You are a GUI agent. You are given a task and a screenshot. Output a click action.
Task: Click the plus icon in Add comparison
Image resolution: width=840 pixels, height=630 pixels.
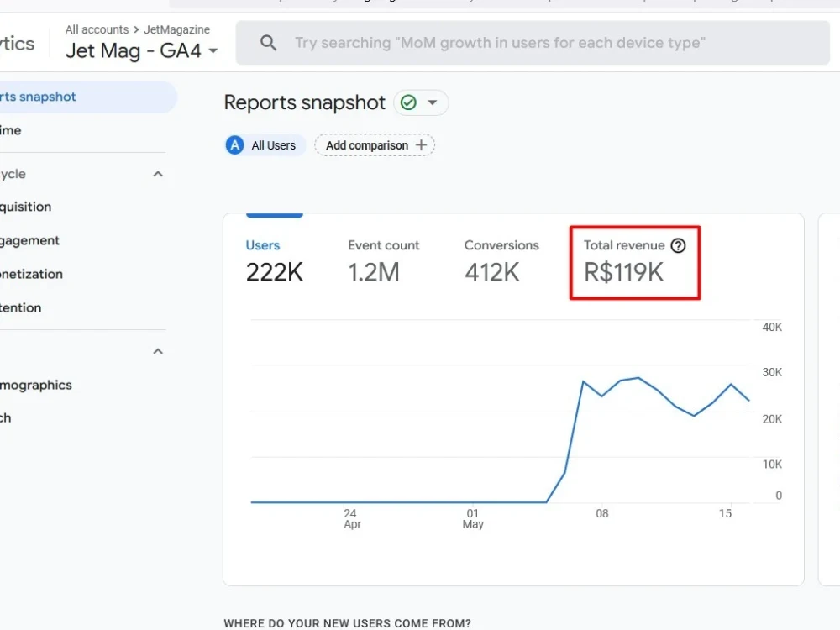coord(421,145)
